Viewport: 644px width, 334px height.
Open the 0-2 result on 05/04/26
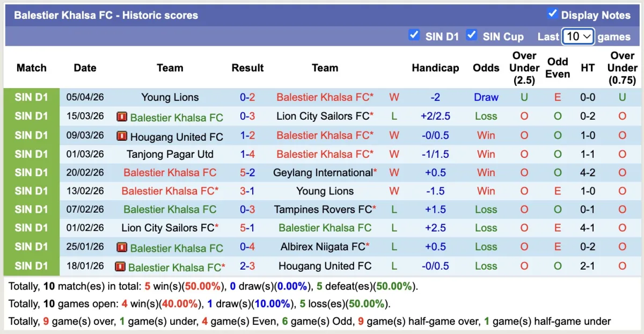247,97
